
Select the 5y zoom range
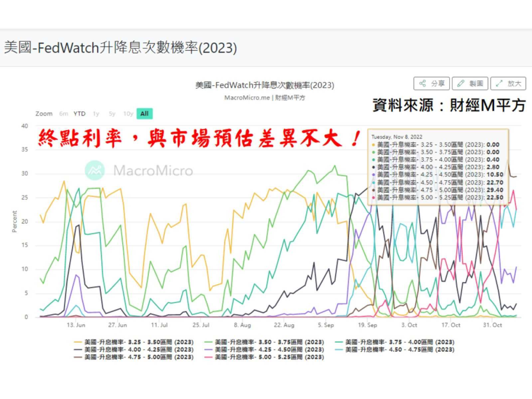tap(112, 113)
